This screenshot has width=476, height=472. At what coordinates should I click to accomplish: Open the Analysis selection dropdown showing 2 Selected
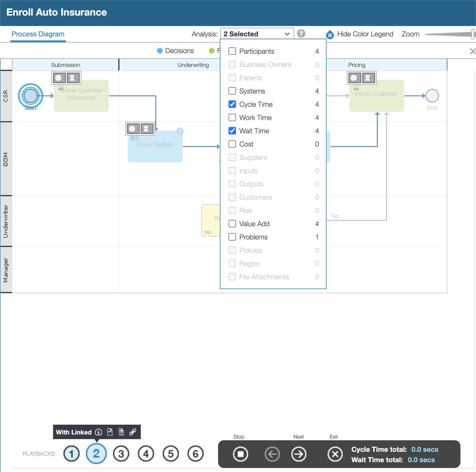coord(257,34)
